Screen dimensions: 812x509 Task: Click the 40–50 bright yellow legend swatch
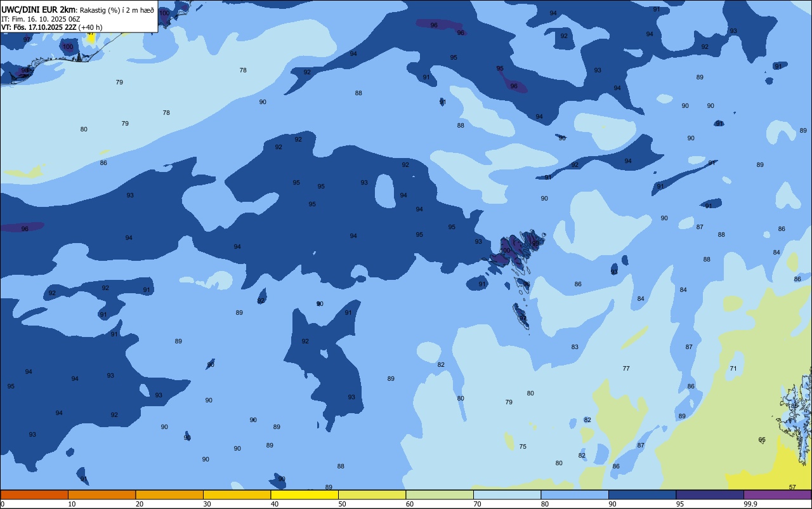click(304, 494)
